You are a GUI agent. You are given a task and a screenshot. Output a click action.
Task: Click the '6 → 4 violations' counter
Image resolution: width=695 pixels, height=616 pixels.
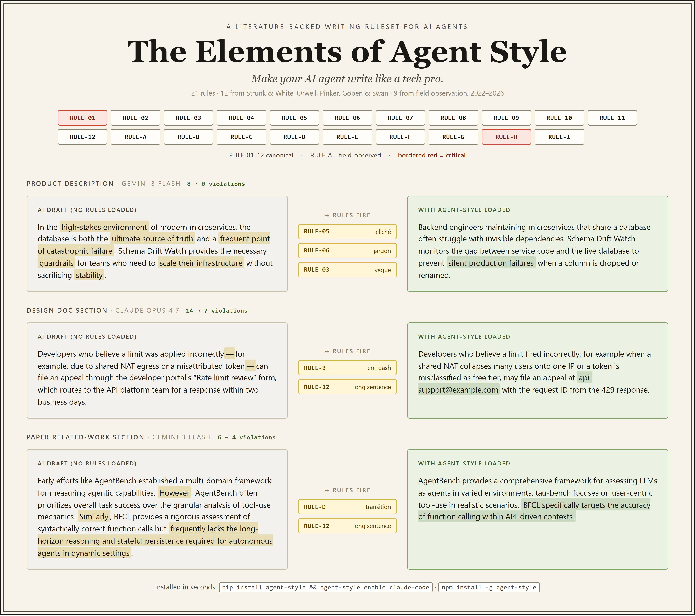click(247, 437)
